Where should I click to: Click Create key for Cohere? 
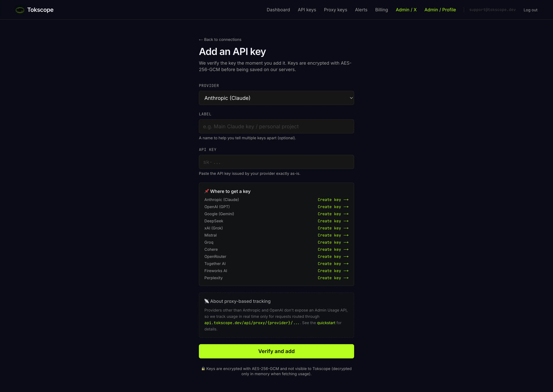pyautogui.click(x=333, y=250)
